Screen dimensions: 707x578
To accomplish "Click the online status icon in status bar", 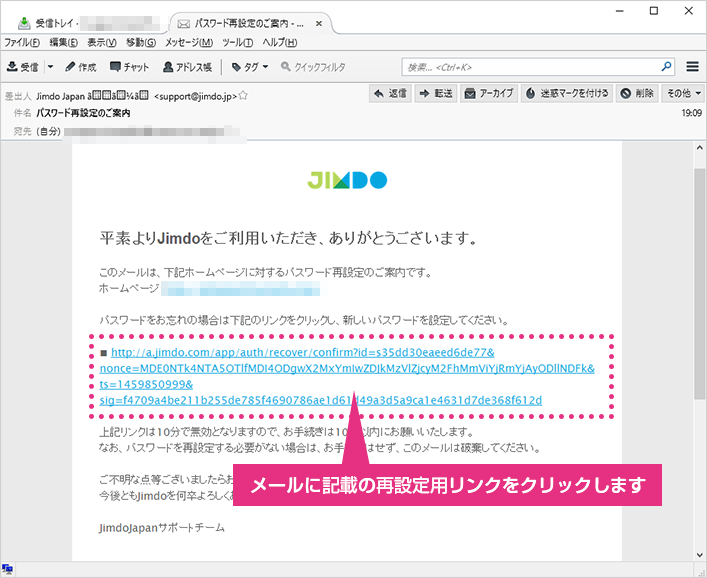I will click(x=7, y=569).
